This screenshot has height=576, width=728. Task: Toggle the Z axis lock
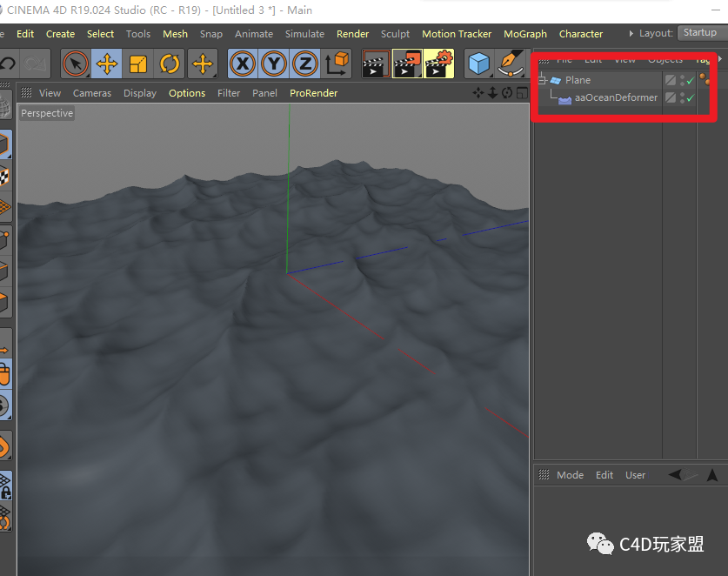[x=305, y=64]
